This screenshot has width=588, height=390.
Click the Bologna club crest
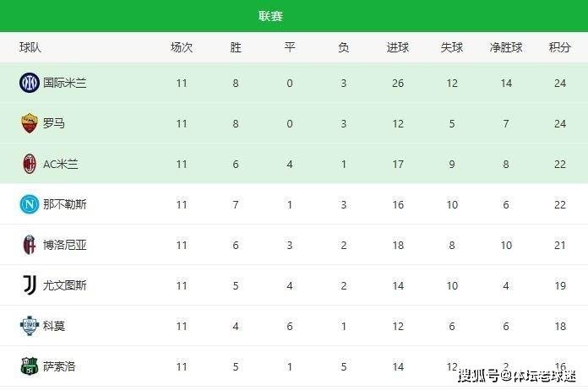click(30, 245)
